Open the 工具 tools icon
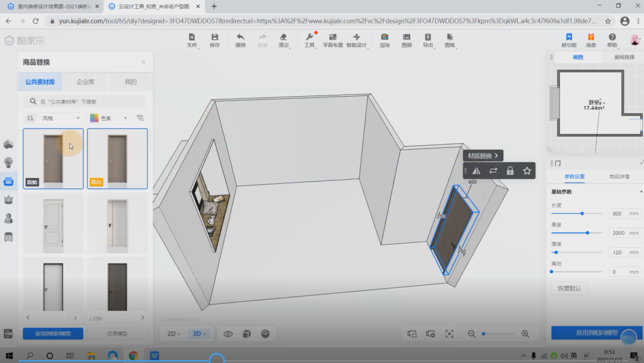644x363 pixels. coord(309,40)
